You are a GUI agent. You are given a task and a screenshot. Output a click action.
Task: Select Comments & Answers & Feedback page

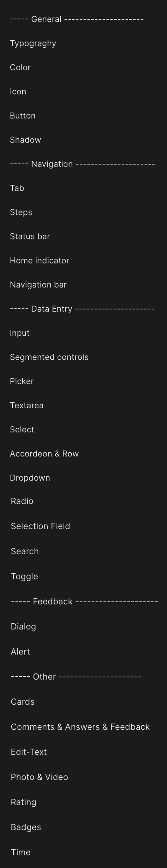(80, 727)
